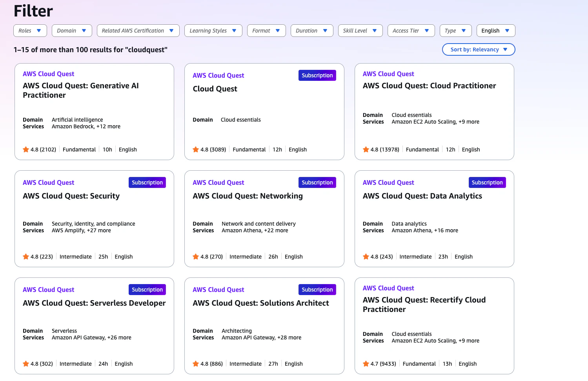Click 'Amazon Athena, +16 more' services text
This screenshot has height=381, width=588.
click(x=425, y=230)
